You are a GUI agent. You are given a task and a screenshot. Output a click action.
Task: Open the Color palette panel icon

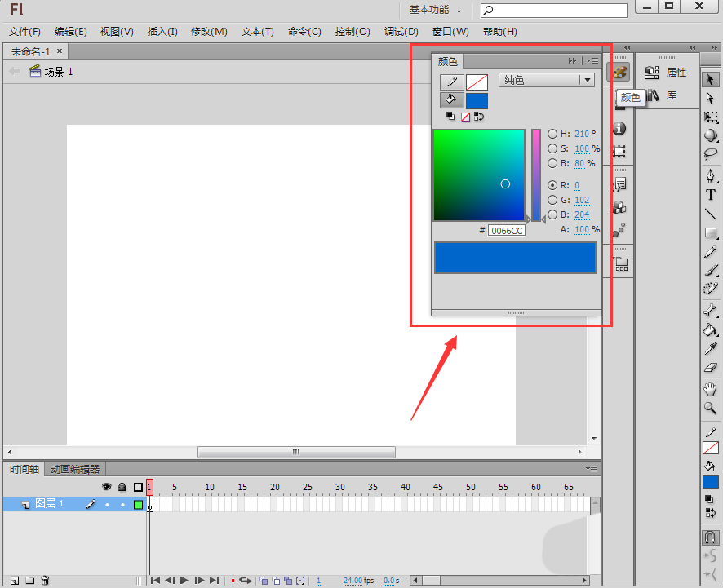pos(619,72)
